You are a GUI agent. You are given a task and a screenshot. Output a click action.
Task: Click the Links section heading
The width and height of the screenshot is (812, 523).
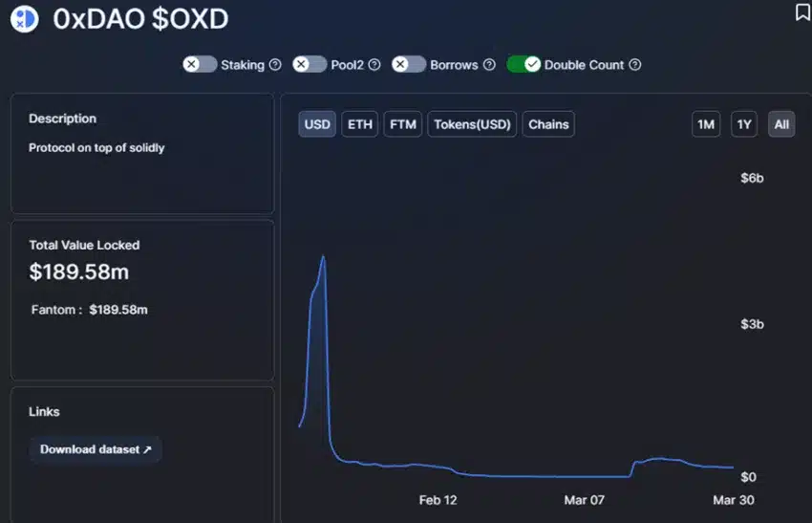pos(44,411)
